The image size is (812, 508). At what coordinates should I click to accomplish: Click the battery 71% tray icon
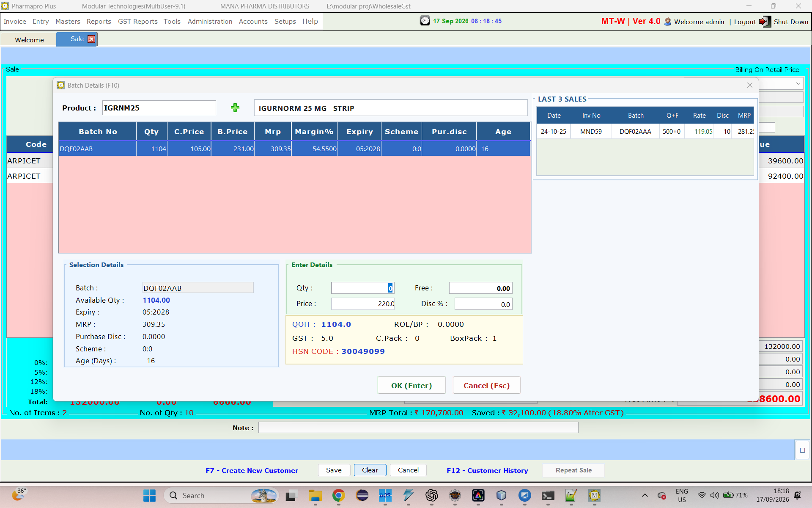(735, 495)
